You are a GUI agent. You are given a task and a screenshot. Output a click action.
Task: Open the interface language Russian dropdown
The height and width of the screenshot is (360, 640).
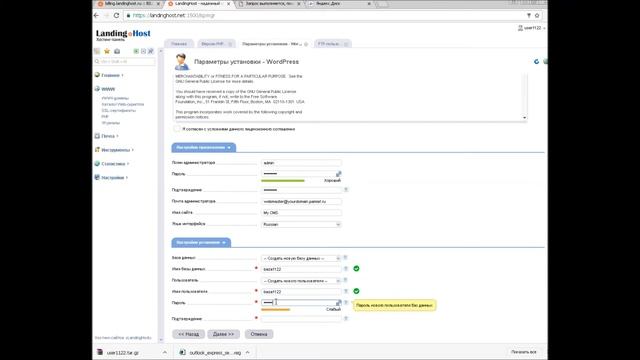tap(301, 224)
